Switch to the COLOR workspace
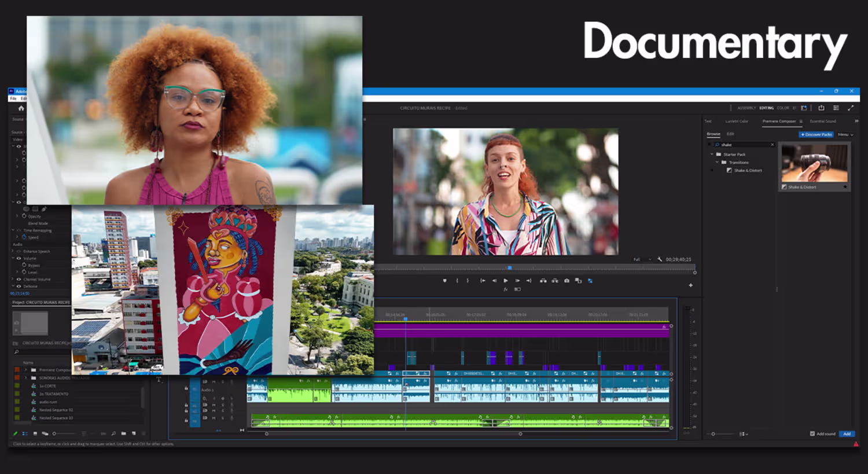Viewport: 868px width, 474px height. click(x=783, y=108)
